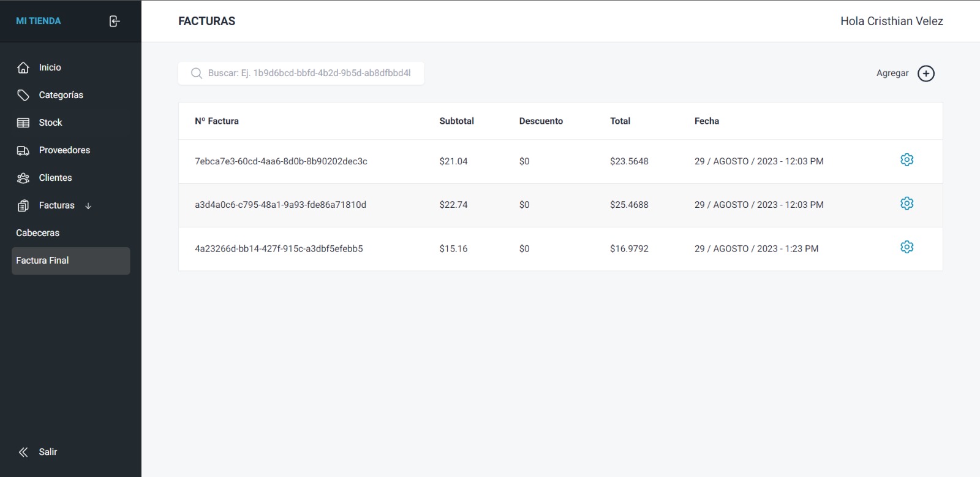This screenshot has height=477, width=980.
Task: Click the logout icon next to MI TIENDA
Action: coord(115,21)
